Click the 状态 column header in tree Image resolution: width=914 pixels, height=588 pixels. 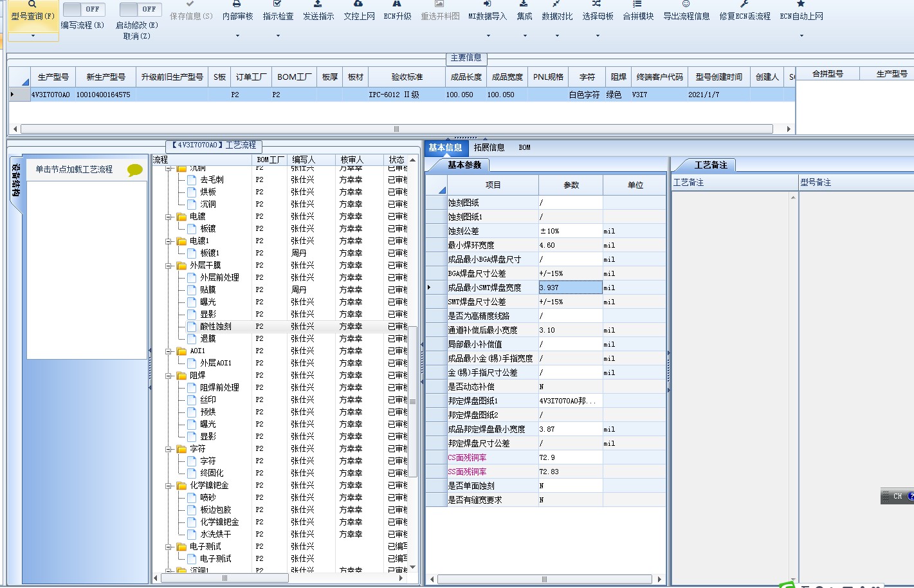click(x=397, y=160)
